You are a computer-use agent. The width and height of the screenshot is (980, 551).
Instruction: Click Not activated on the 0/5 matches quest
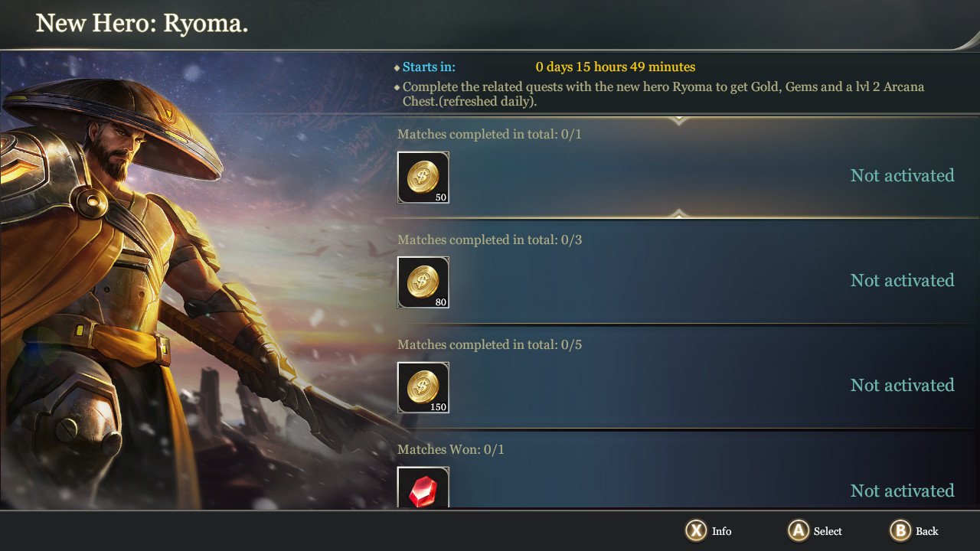(902, 385)
